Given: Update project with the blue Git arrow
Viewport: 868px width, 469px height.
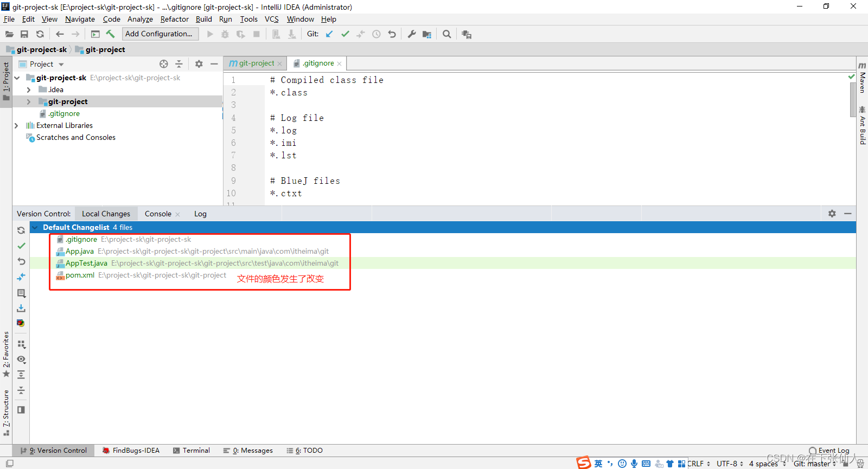Looking at the screenshot, I should [329, 34].
